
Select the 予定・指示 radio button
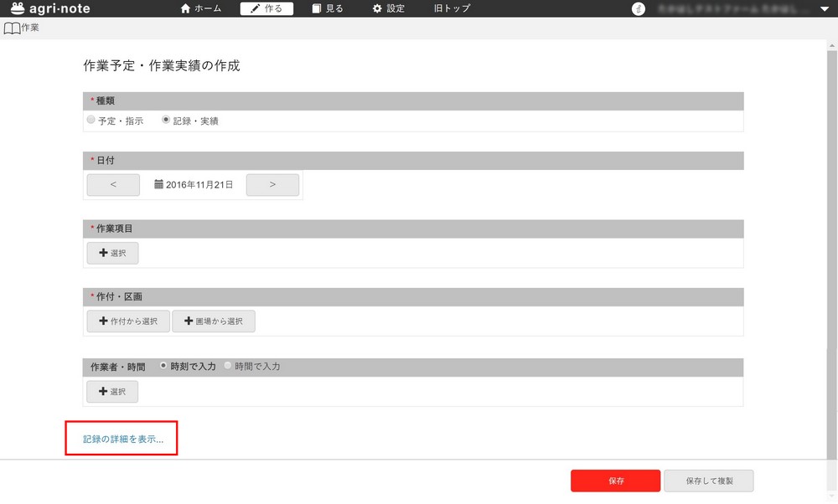coord(91,121)
